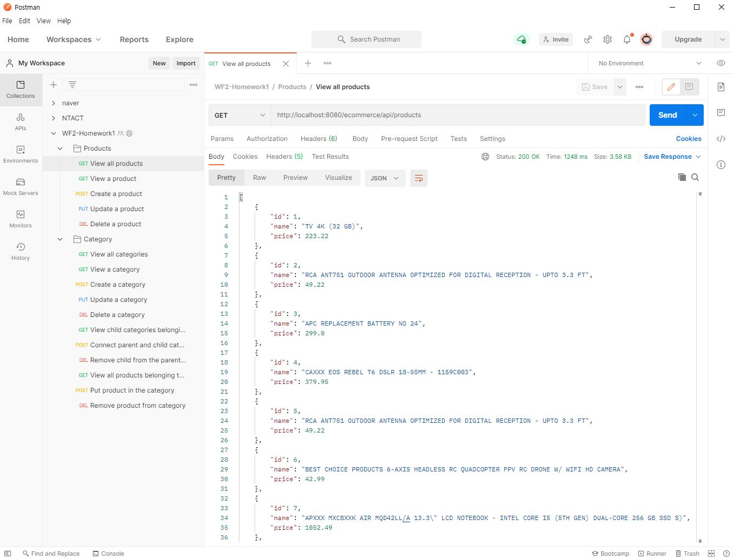Collapse the Category folder
The image size is (734, 560).
pyautogui.click(x=60, y=239)
